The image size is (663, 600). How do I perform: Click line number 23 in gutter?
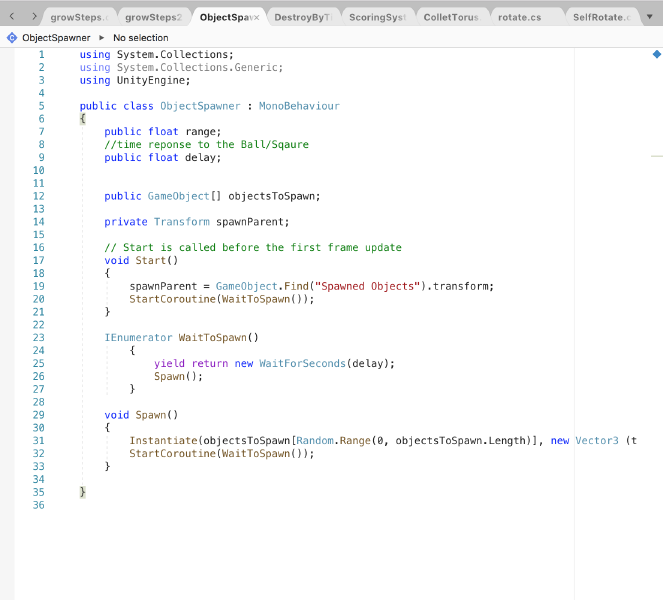pyautogui.click(x=38, y=337)
